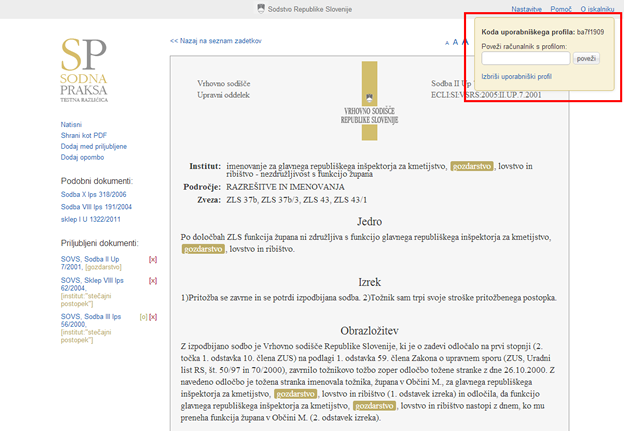
Task: Click highlighted gozdarstvo in Jedro section
Action: pyautogui.click(x=203, y=249)
